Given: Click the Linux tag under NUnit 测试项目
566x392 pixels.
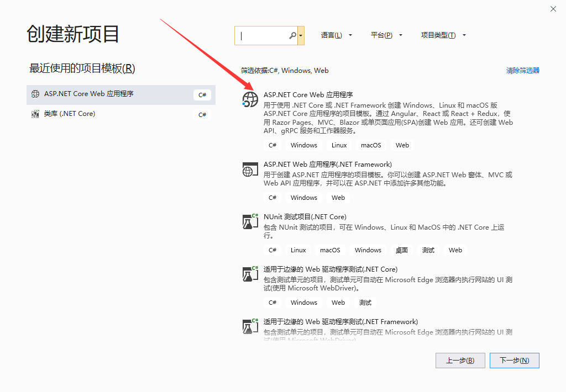Looking at the screenshot, I should click(298, 250).
